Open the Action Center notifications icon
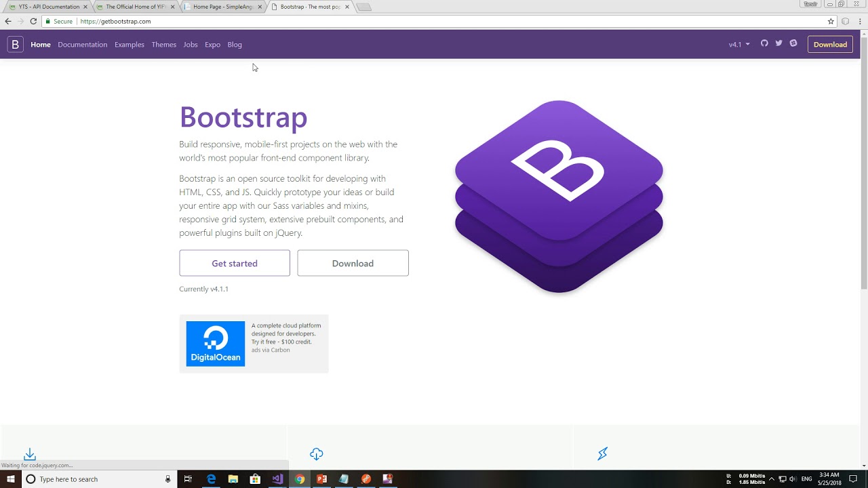This screenshot has width=868, height=488. coord(853,479)
